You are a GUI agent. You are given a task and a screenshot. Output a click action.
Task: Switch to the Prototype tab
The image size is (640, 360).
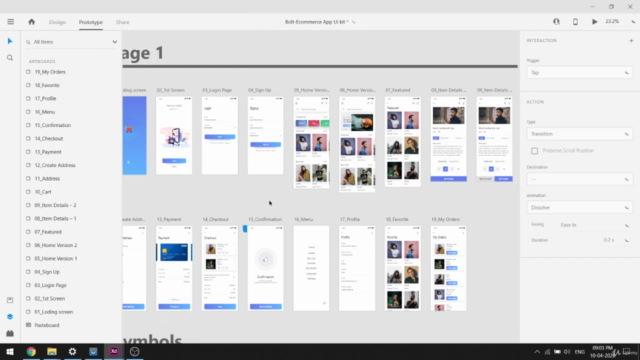(x=91, y=22)
